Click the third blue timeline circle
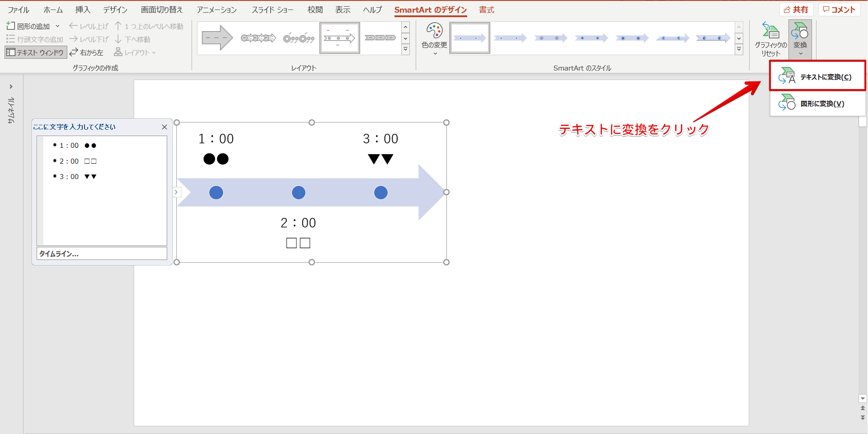This screenshot has height=434, width=868. click(380, 193)
